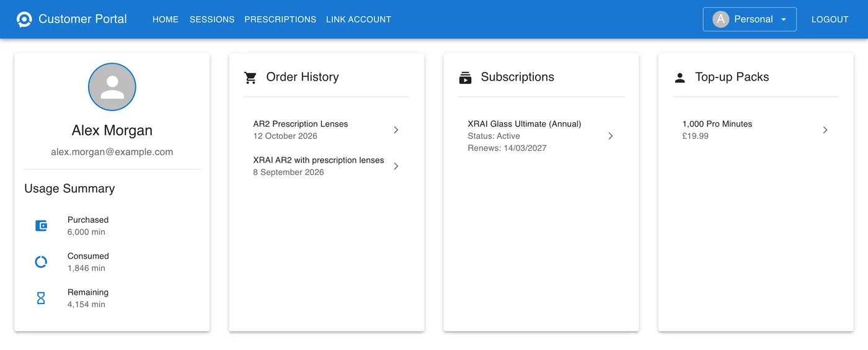This screenshot has height=350, width=868.
Task: Click the Top-up Packs heading
Action: [732, 77]
